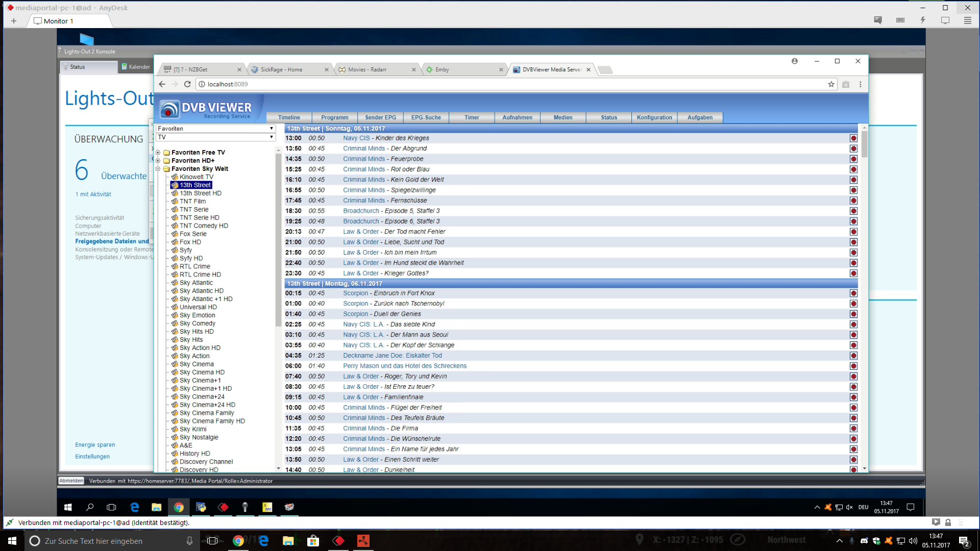Viewport: 980px width, 551px height.
Task: Select Sky Atlantic HD channel in the tree
Action: click(x=201, y=291)
